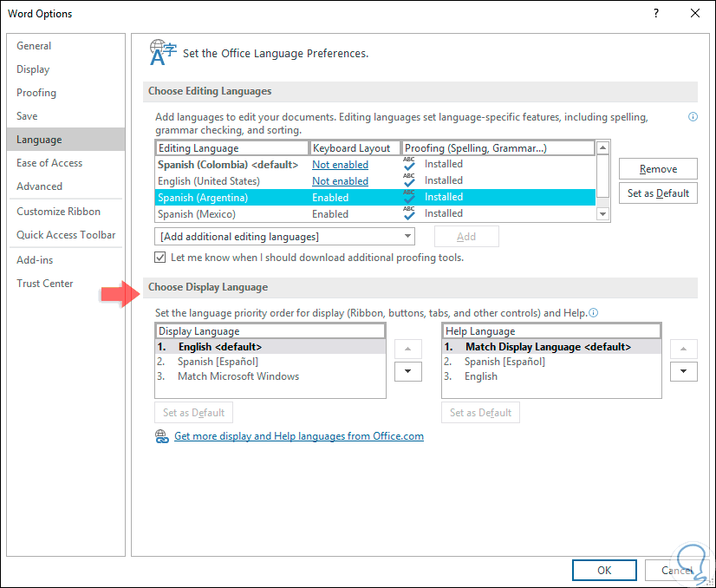Click the globe link icon beside Office.com link

pos(161,436)
